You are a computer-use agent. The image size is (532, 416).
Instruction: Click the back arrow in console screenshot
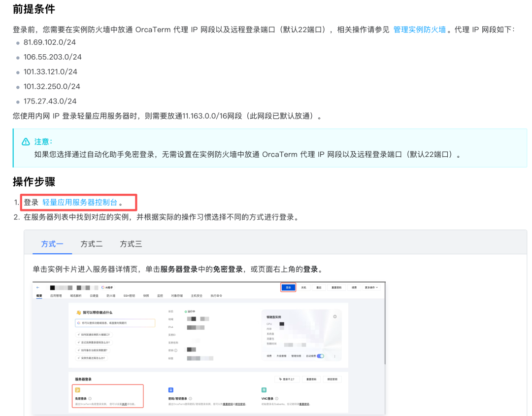pos(38,287)
